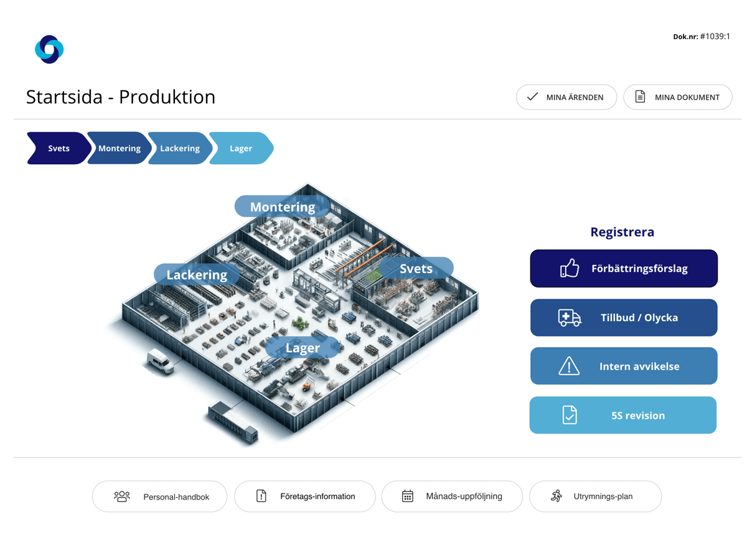Click the running person icon for Utrymnings-plan
This screenshot has height=560, width=747.
coord(557,496)
